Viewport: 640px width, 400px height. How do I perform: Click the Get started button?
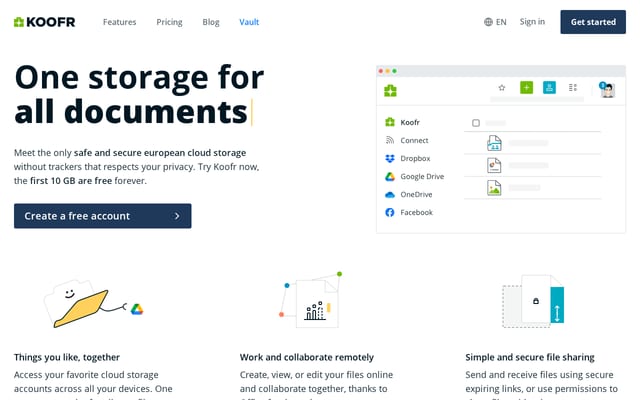pyautogui.click(x=593, y=22)
